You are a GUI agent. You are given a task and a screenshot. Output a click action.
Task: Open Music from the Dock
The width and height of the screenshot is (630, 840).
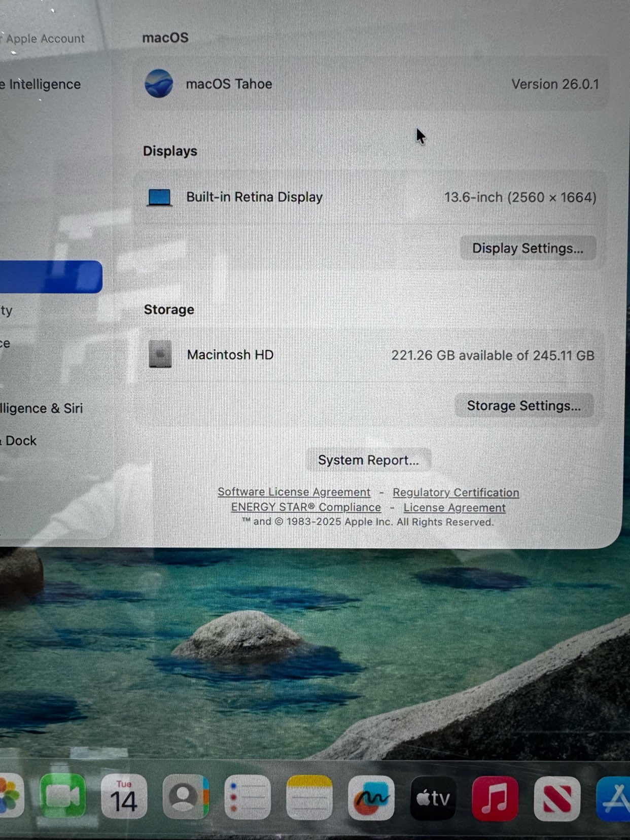coord(495,798)
